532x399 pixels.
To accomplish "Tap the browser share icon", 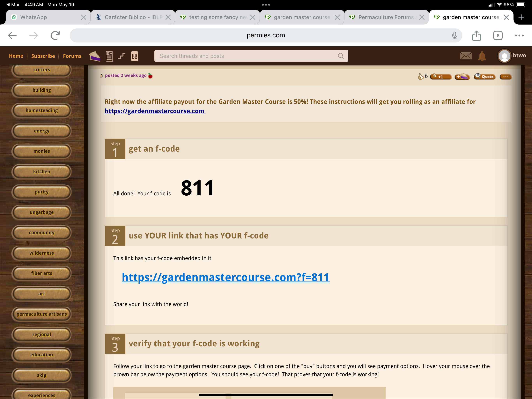I will point(476,36).
